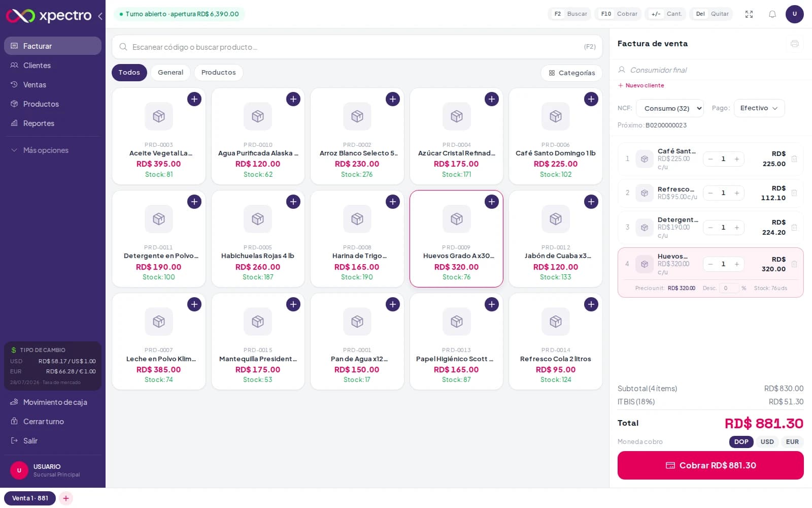Remove the Café Santo Domingo line with its trash icon
This screenshot has width=812, height=508.
(794, 159)
